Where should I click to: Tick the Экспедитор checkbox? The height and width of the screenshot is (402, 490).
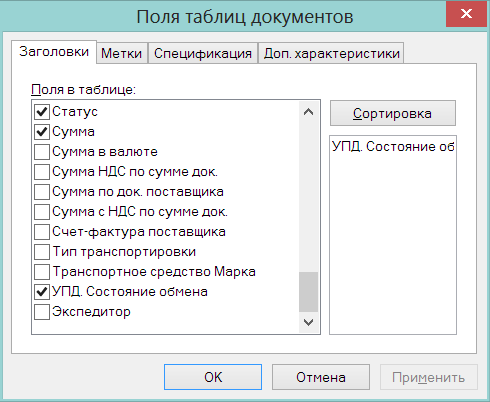(x=42, y=312)
